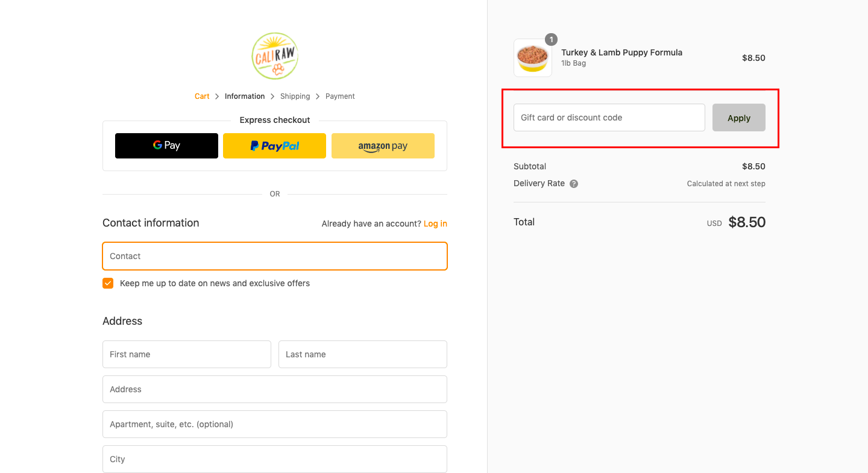Click the Already have an account text
The image size is (868, 473).
click(371, 224)
